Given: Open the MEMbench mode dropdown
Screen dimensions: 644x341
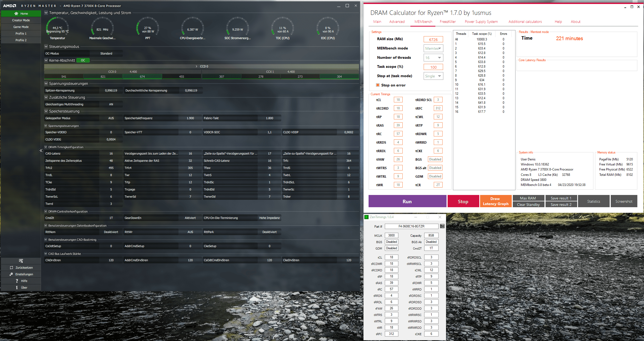Looking at the screenshot, I should [433, 48].
